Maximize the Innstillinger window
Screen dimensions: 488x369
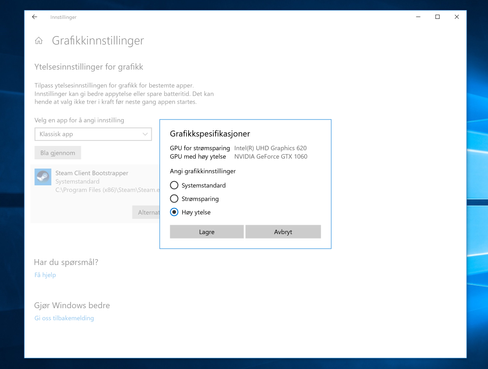point(437,17)
